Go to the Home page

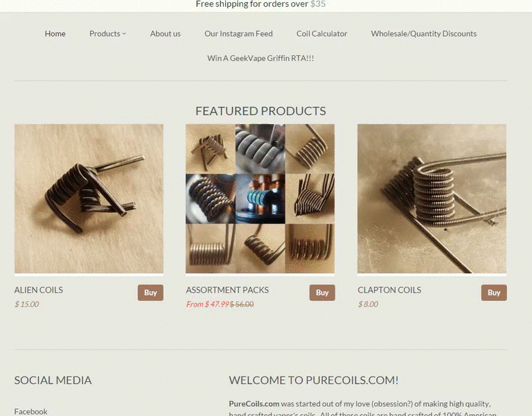tap(55, 33)
